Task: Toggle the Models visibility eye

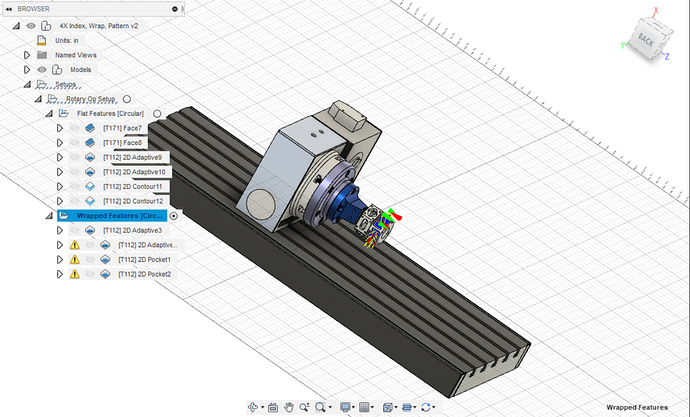Action: 42,70
